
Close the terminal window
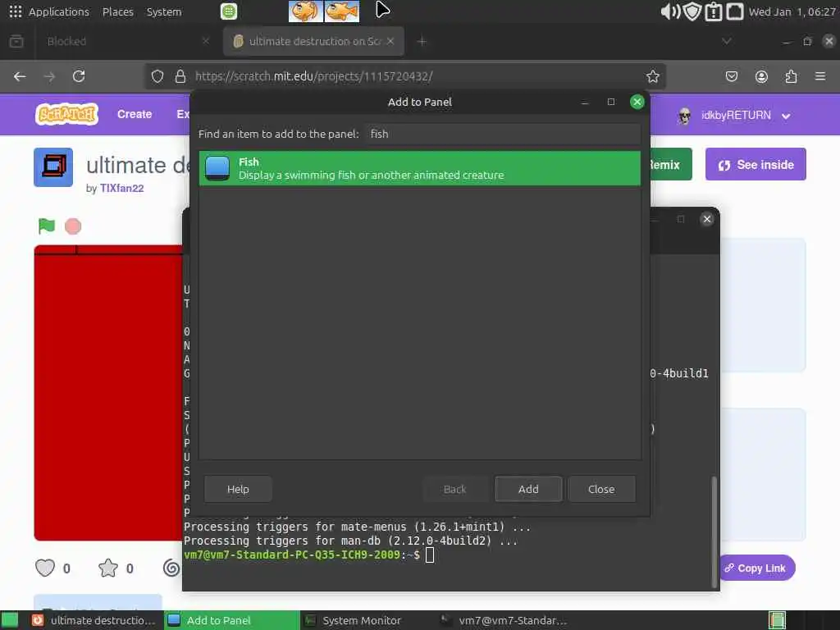click(707, 218)
